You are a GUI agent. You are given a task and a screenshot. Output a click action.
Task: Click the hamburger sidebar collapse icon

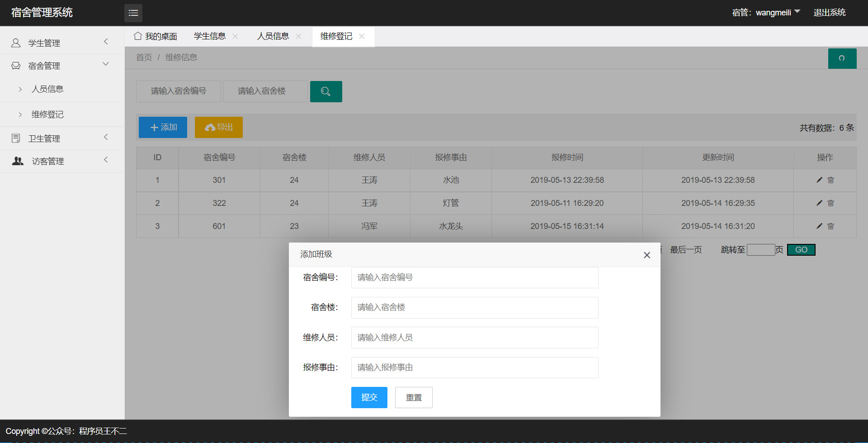(x=133, y=13)
